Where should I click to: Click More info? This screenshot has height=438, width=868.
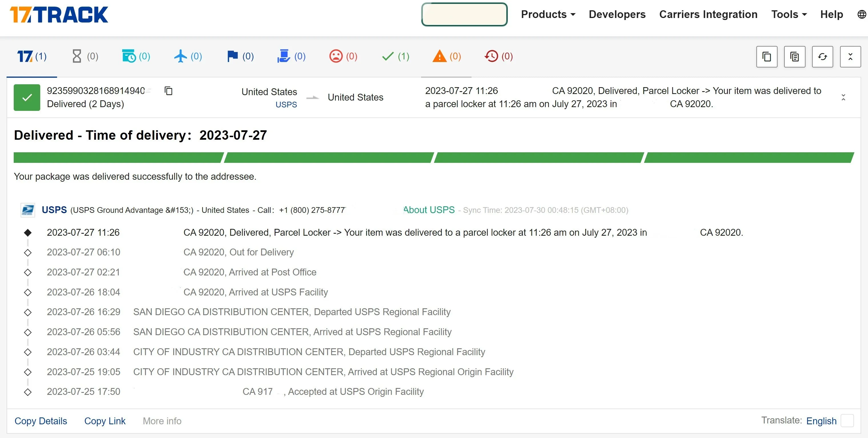coord(162,421)
